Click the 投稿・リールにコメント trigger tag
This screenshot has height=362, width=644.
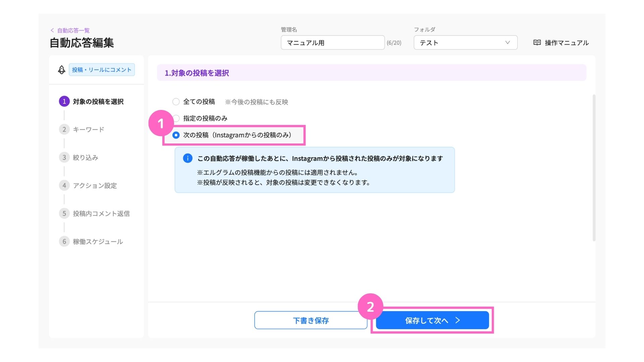click(102, 70)
